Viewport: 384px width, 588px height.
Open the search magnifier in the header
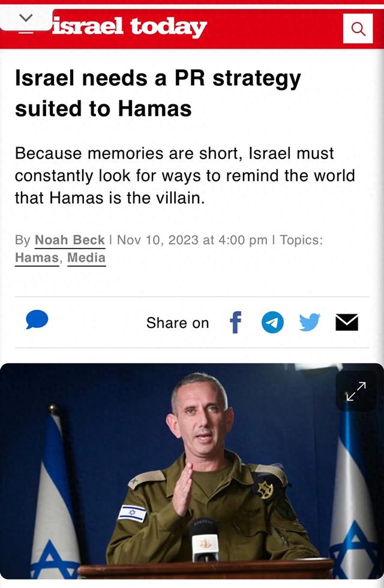coord(358,28)
